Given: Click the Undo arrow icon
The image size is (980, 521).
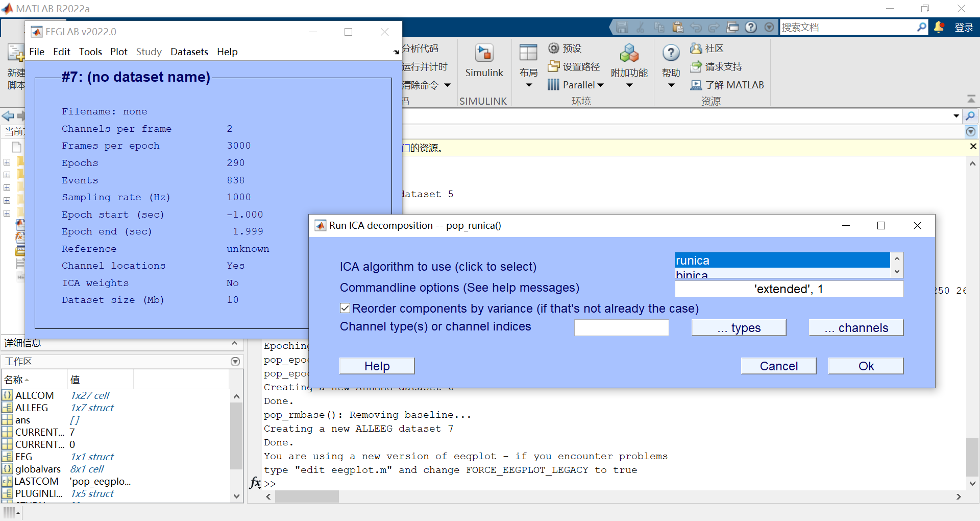Looking at the screenshot, I should (x=696, y=27).
